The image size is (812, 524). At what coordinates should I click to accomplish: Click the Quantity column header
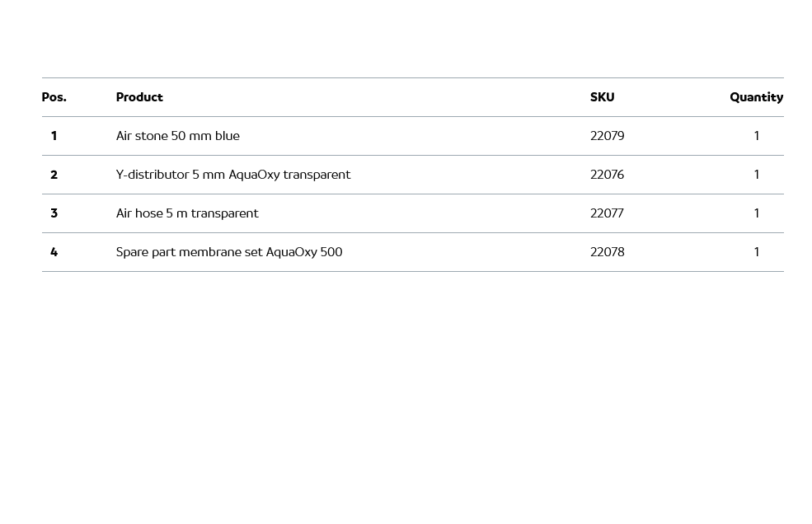point(756,97)
